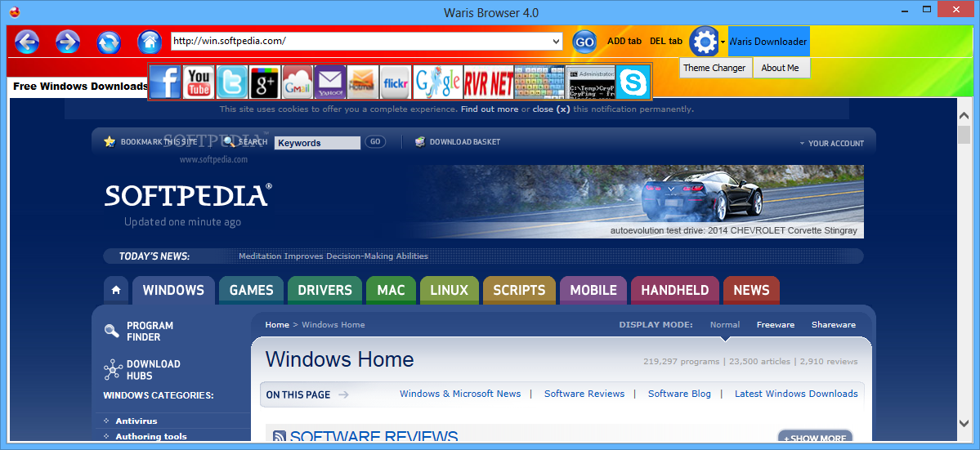Click the DEL tab button
The image size is (980, 450).
tap(666, 41)
